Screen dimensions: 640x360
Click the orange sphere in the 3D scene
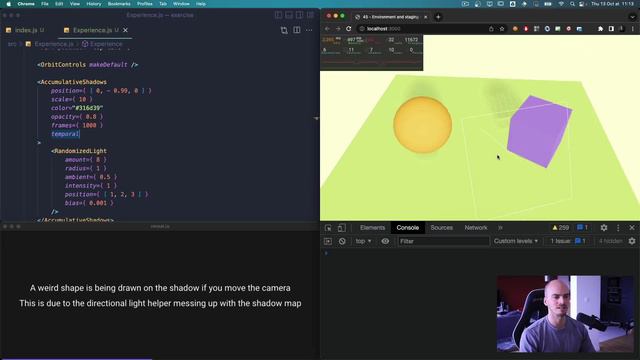[422, 125]
